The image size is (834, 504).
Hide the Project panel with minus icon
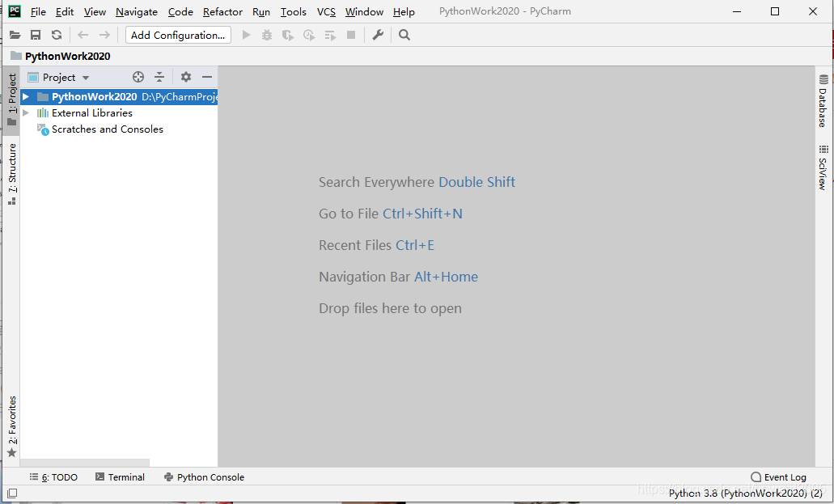point(207,77)
